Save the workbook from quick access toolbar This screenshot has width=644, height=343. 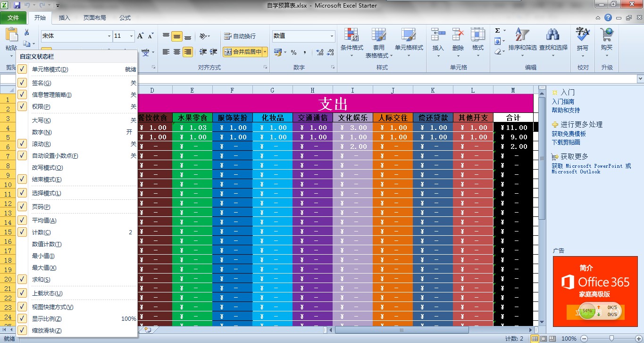[x=17, y=6]
